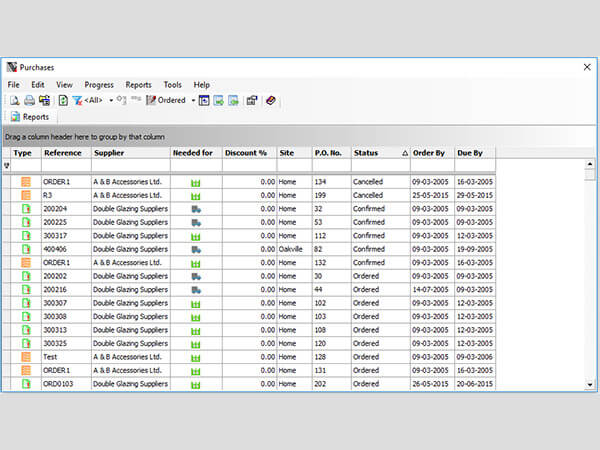
Task: Click the printer icon in toolbar
Action: [30, 100]
